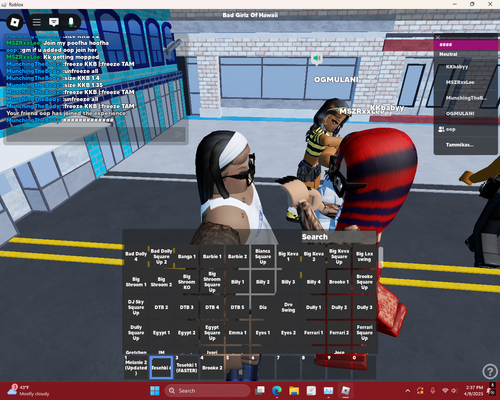Select Tammikas... in the player list
500x400 pixels.
pyautogui.click(x=465, y=145)
